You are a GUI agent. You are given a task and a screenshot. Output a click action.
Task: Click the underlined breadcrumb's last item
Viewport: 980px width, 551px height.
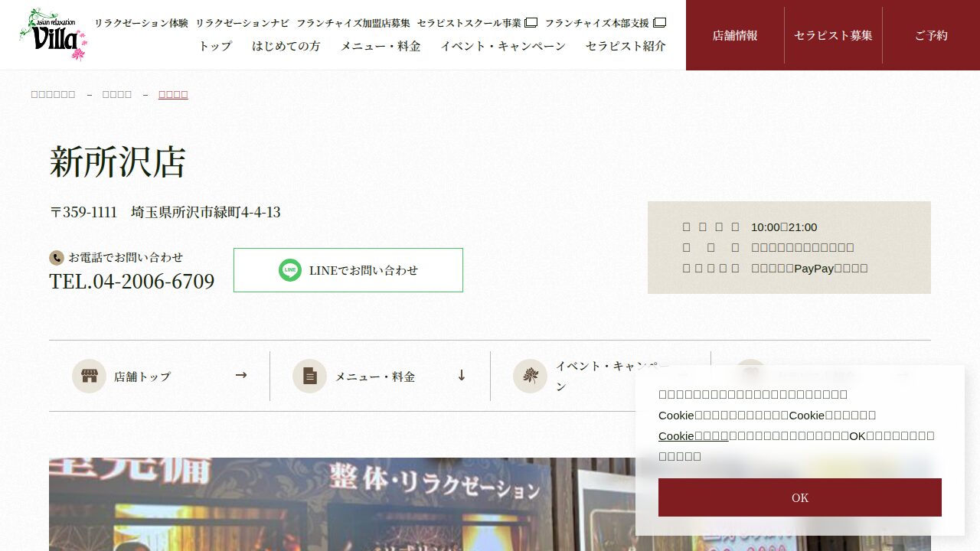pos(173,94)
